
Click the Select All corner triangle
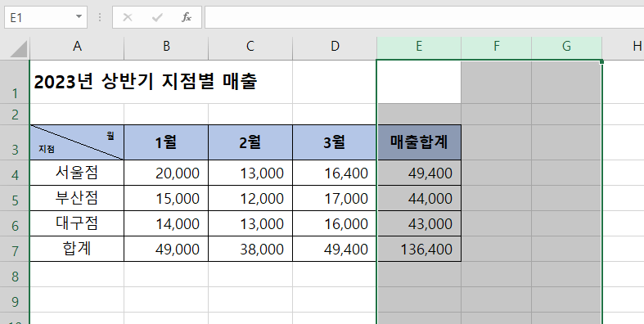point(19,48)
